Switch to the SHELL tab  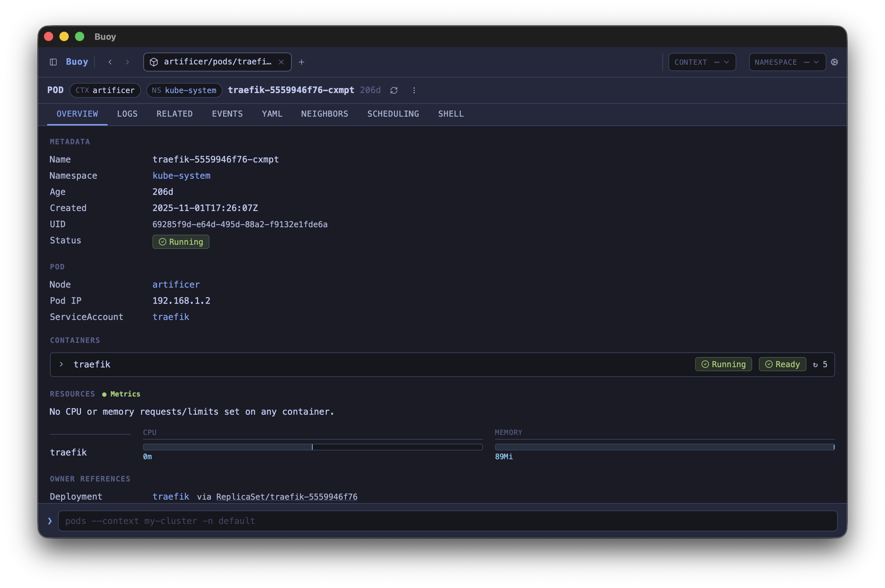coord(451,114)
